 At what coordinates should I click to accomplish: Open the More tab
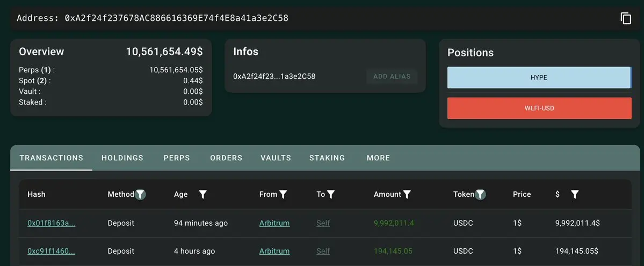coord(378,158)
